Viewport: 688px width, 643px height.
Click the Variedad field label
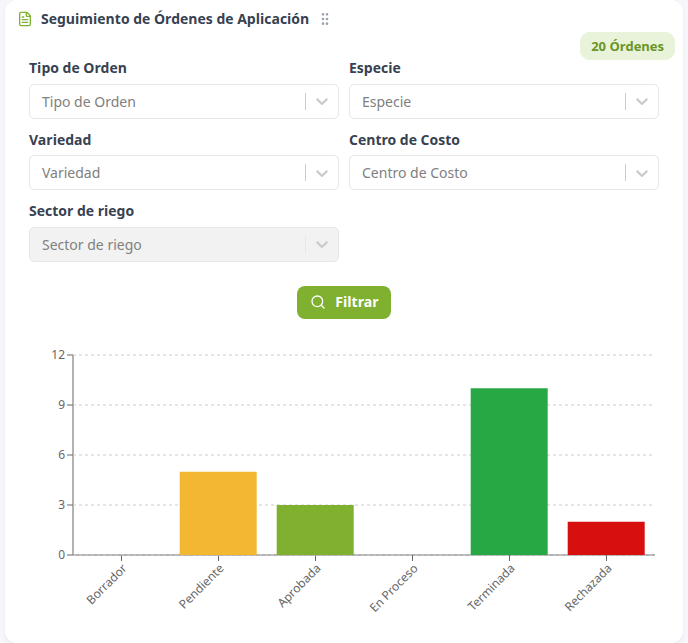pos(60,140)
